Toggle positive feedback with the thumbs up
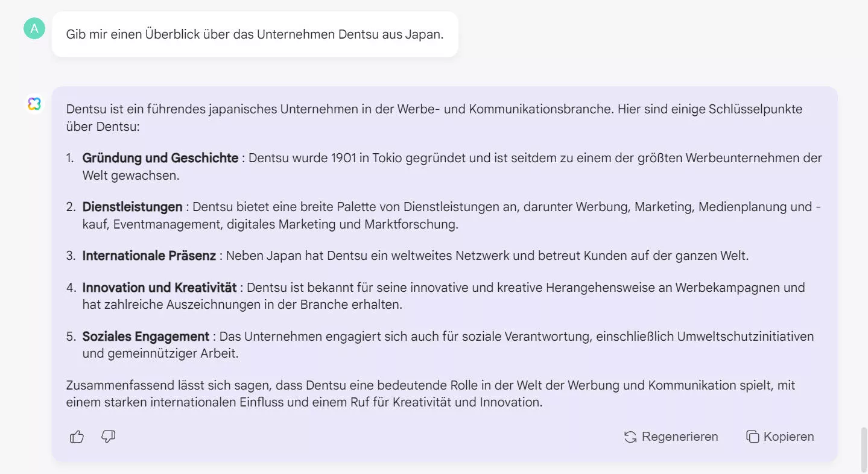Image resolution: width=868 pixels, height=474 pixels. [x=76, y=436]
